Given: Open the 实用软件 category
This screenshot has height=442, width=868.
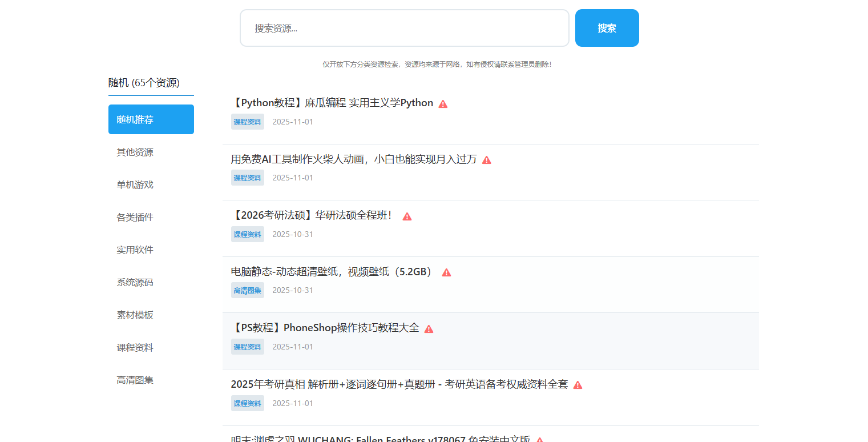Looking at the screenshot, I should click(135, 250).
